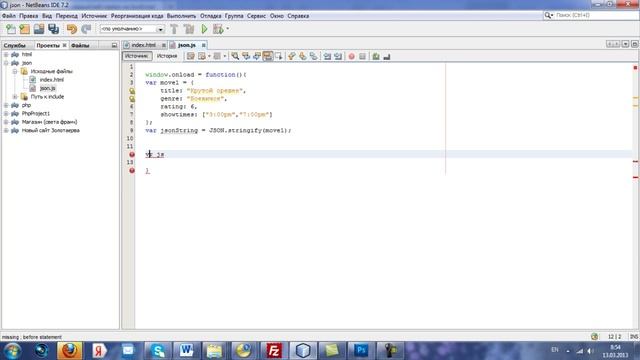
Task: Click the Uncomment icon in editor toolbar
Action: 387,56
